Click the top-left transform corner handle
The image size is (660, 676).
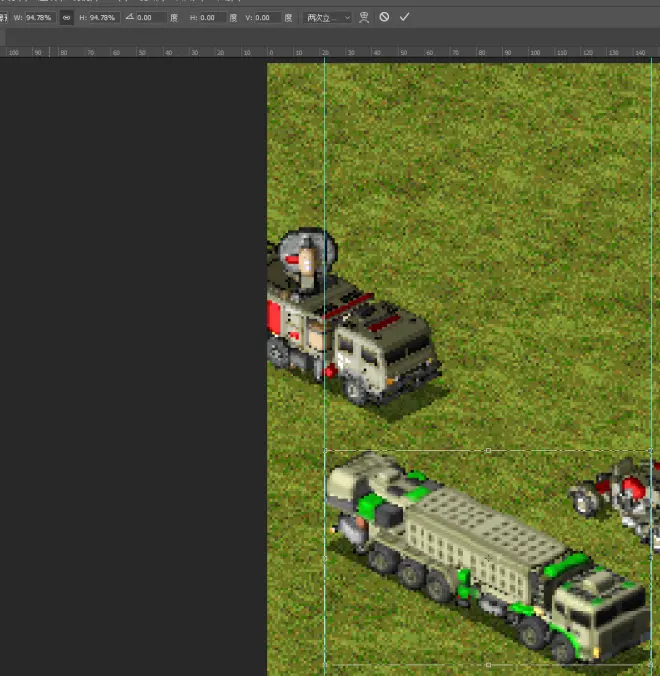pyautogui.click(x=325, y=451)
